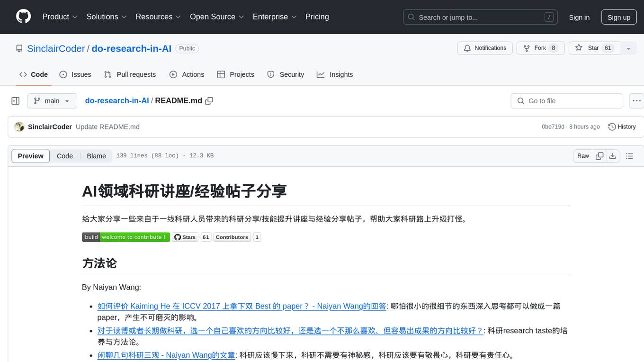
Task: Select the Blame view
Action: 96,156
